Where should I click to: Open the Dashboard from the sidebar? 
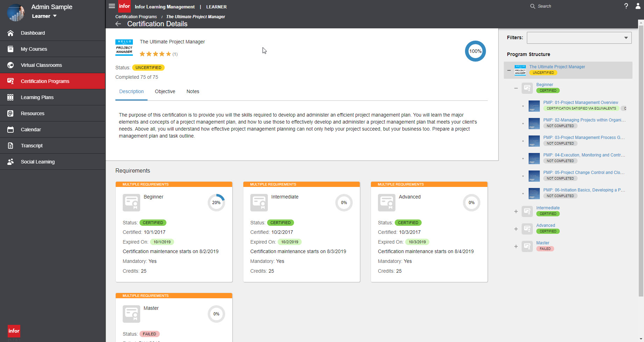(33, 33)
